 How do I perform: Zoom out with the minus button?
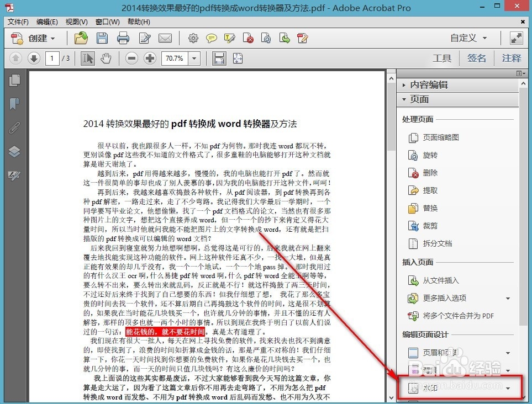click(131, 59)
